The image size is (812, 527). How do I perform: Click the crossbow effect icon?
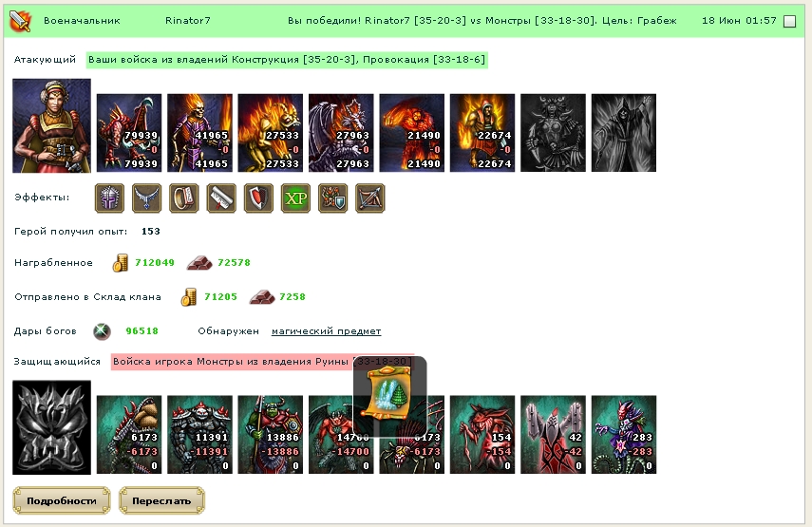point(370,198)
